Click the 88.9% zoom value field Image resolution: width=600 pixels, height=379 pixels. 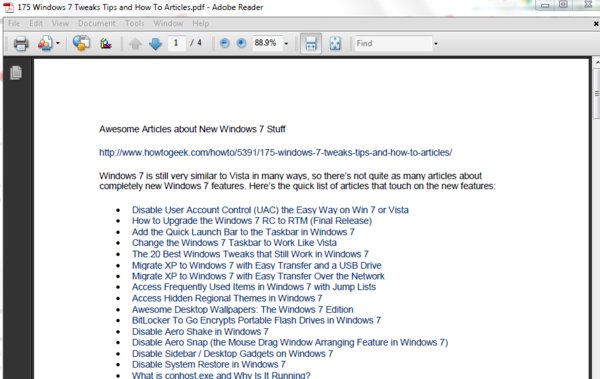267,43
